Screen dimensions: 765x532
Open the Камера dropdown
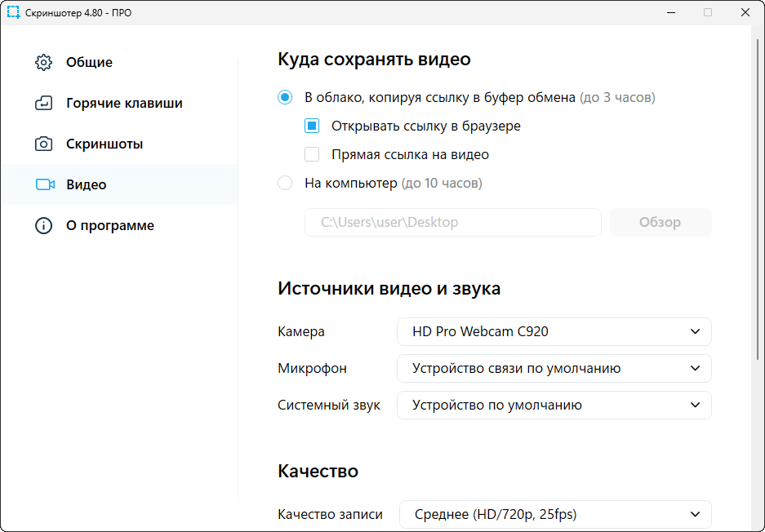click(554, 331)
